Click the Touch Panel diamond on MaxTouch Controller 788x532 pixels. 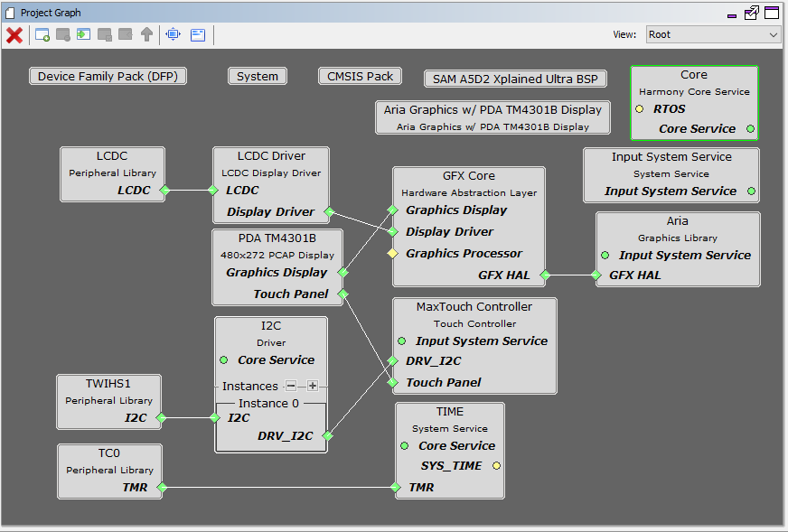coord(392,383)
